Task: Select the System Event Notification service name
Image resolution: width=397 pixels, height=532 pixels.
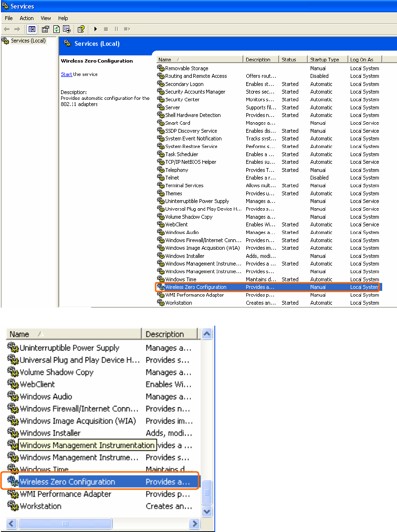Action: pyautogui.click(x=193, y=139)
